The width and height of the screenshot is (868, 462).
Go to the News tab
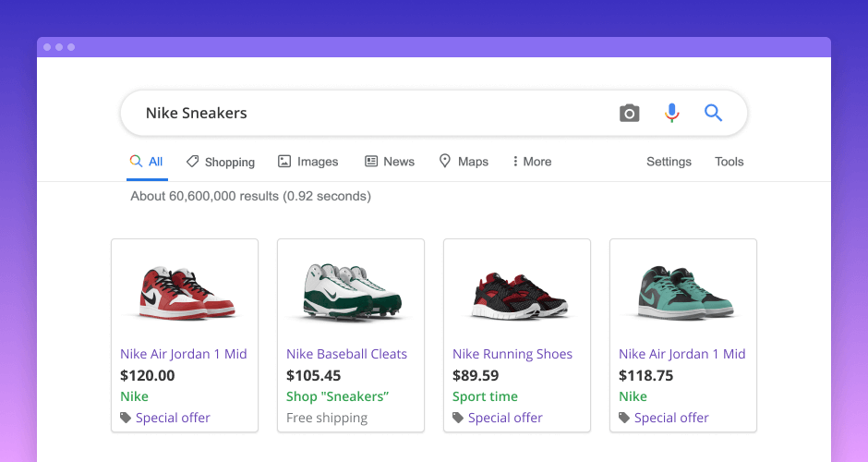pyautogui.click(x=389, y=162)
